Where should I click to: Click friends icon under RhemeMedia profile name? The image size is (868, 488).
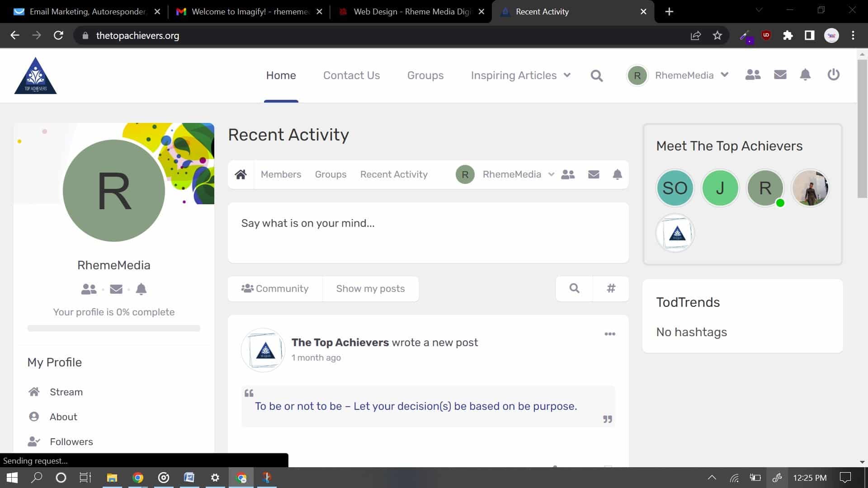pos(89,289)
